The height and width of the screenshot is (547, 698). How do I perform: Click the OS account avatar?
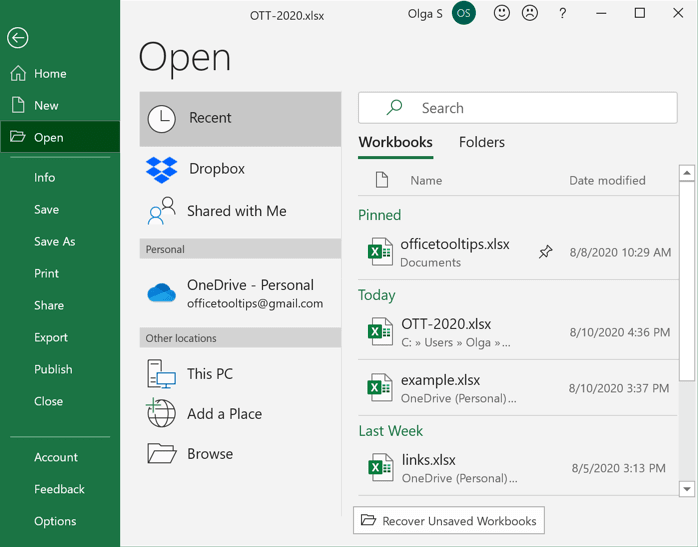pos(463,14)
